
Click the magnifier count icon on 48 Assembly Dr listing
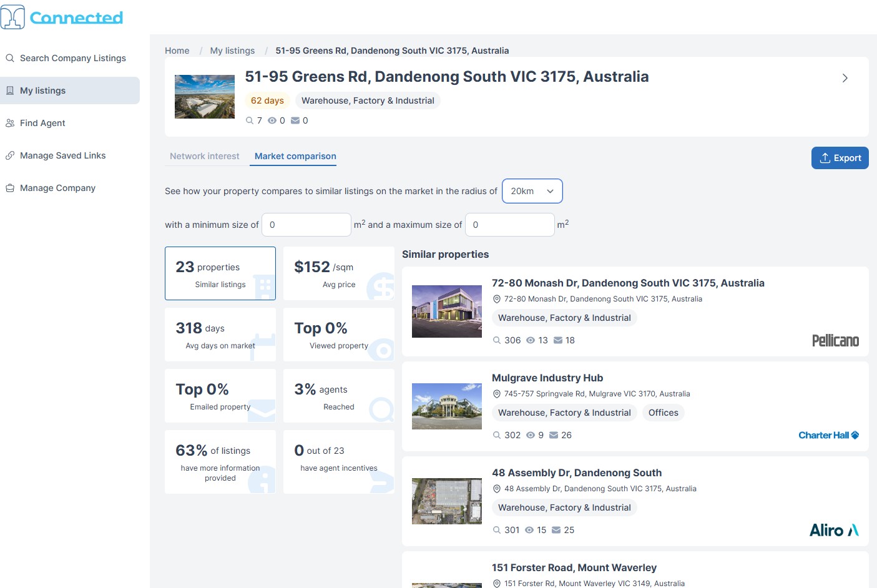coord(496,529)
